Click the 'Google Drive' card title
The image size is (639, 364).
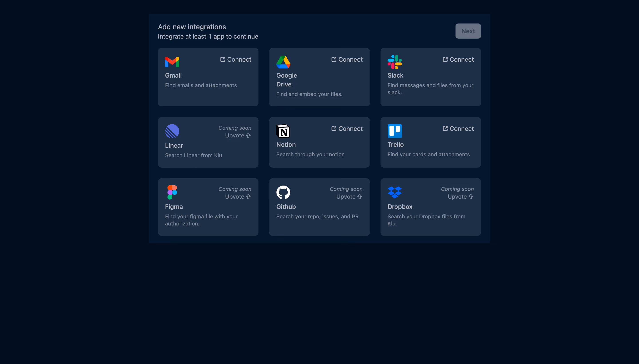286,80
